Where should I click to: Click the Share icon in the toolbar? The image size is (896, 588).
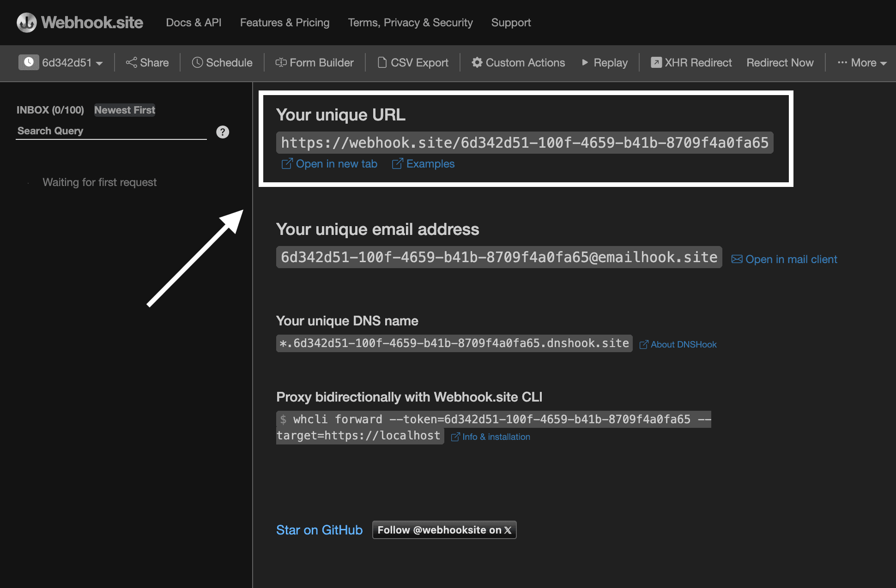click(x=131, y=63)
